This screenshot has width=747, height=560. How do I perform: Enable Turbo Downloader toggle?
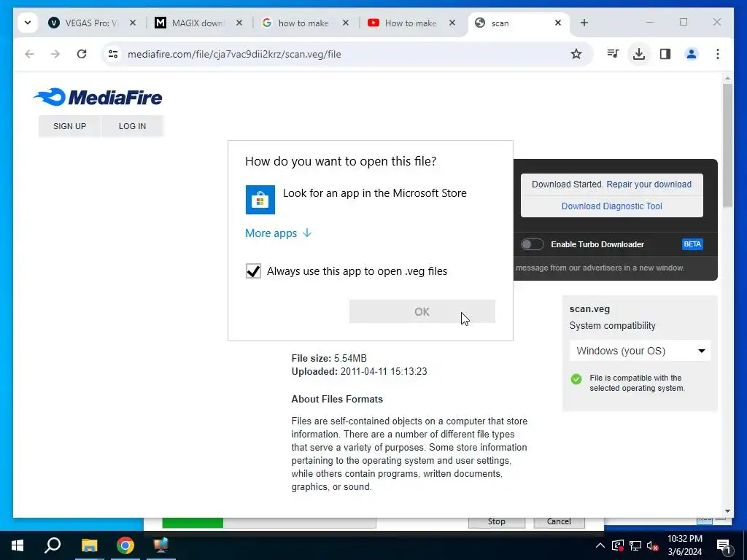point(532,244)
